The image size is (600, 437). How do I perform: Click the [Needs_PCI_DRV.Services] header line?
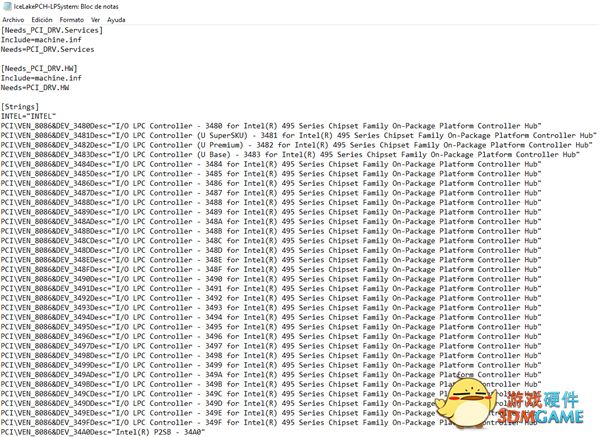52,30
